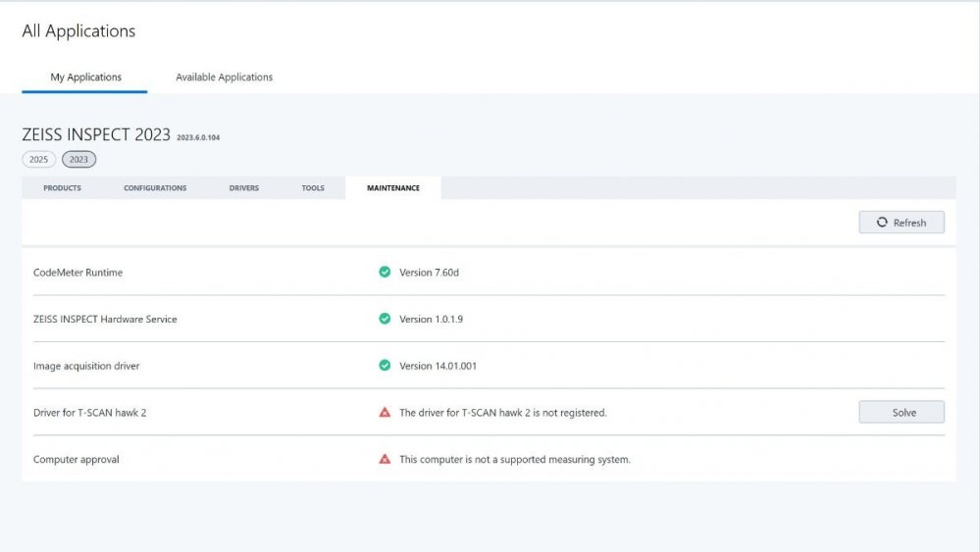Click green checkmark beside Image acquisition driver
The width and height of the screenshot is (980, 552).
click(x=385, y=366)
